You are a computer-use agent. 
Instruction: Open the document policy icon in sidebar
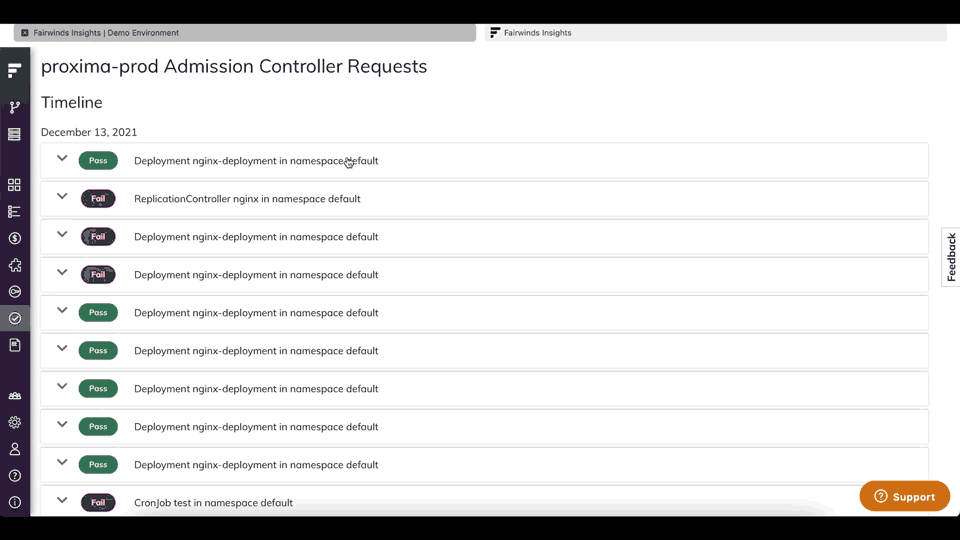click(15, 345)
